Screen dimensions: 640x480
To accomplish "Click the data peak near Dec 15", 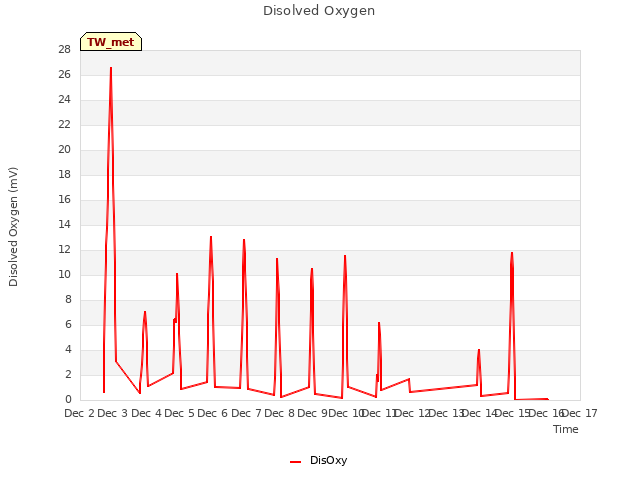I will pyautogui.click(x=512, y=253).
